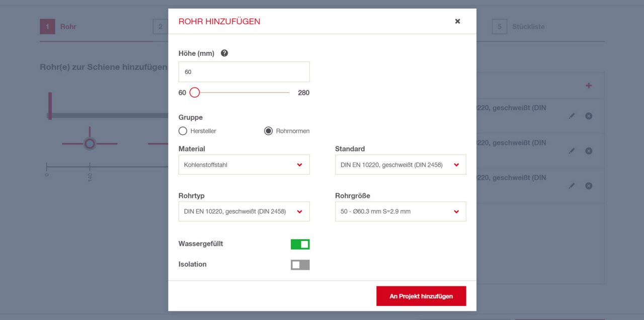Open the Material dropdown

pyautogui.click(x=244, y=165)
